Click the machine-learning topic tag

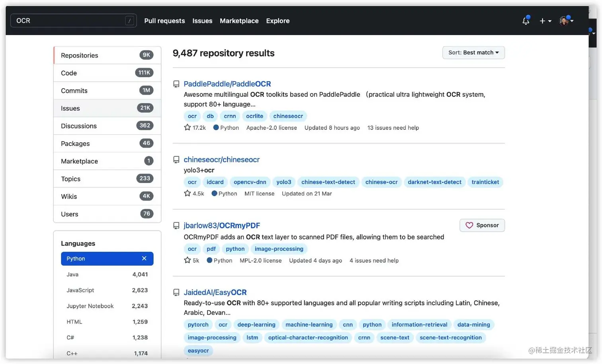point(309,325)
